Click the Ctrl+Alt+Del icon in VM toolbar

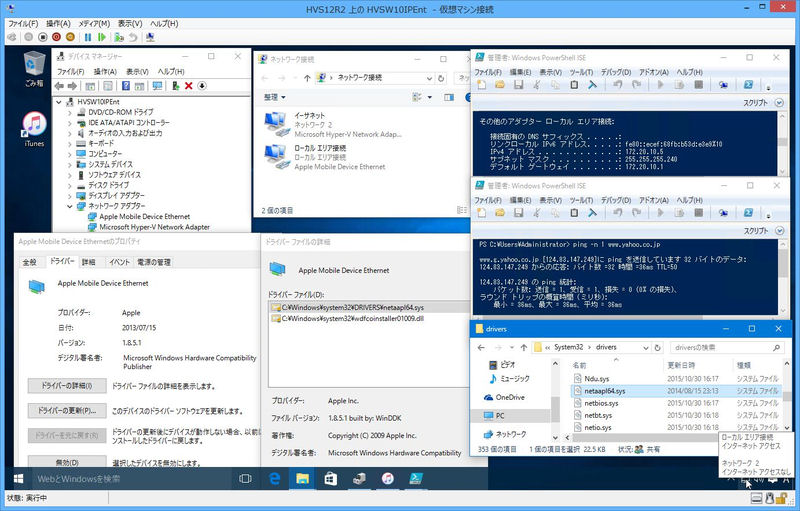pyautogui.click(x=12, y=37)
